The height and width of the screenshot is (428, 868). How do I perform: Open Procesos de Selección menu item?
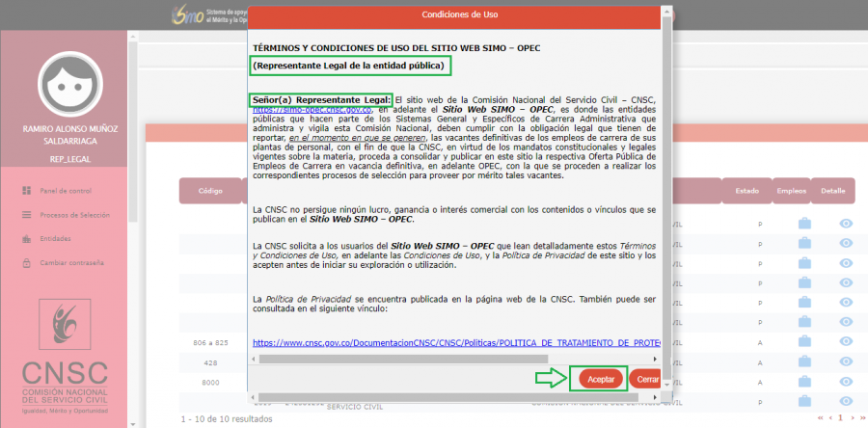[75, 215]
